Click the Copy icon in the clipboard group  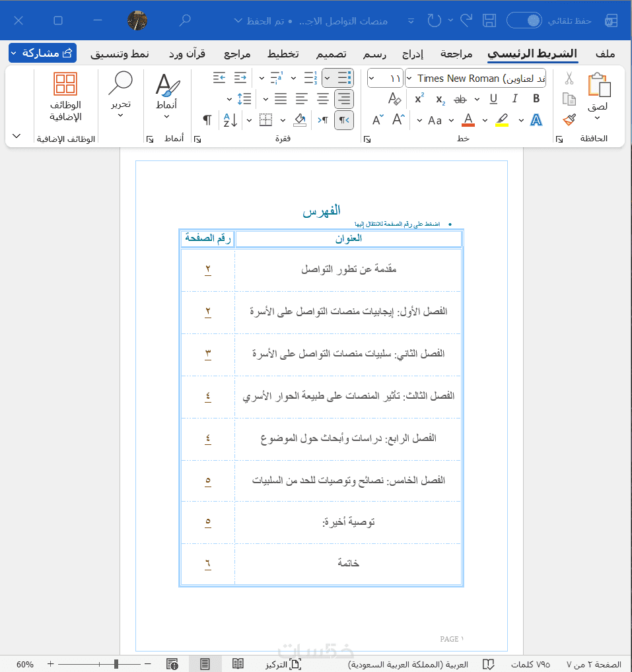point(569,99)
